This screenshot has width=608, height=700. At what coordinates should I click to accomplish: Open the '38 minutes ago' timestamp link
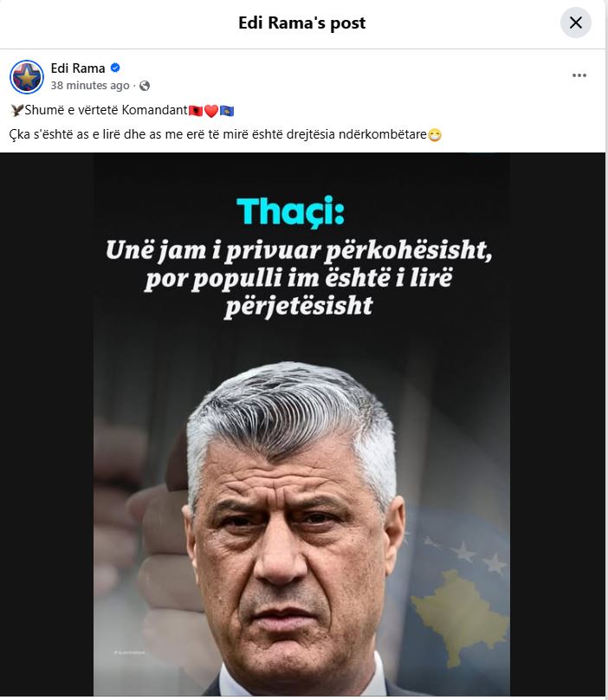click(90, 85)
